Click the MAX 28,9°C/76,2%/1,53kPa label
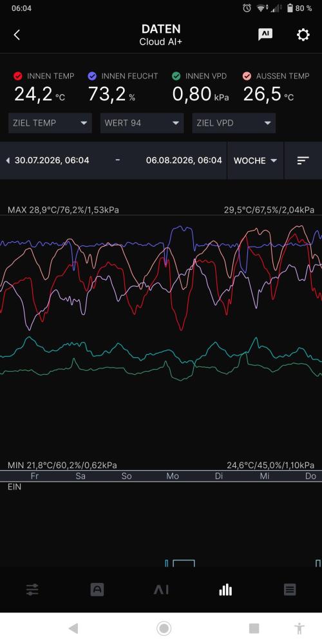The image size is (322, 644). 63,210
